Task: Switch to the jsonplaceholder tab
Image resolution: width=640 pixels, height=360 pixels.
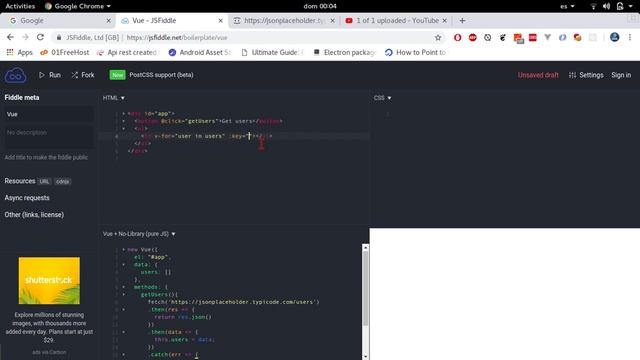Action: pyautogui.click(x=284, y=20)
